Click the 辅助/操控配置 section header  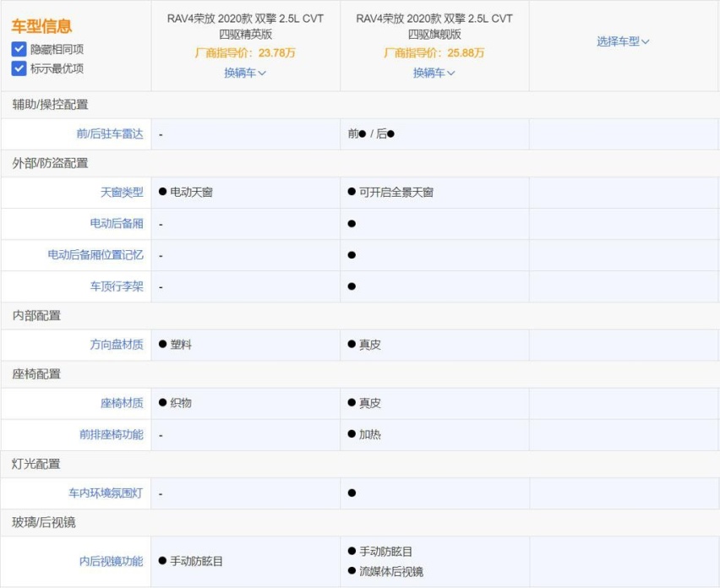tap(50, 104)
